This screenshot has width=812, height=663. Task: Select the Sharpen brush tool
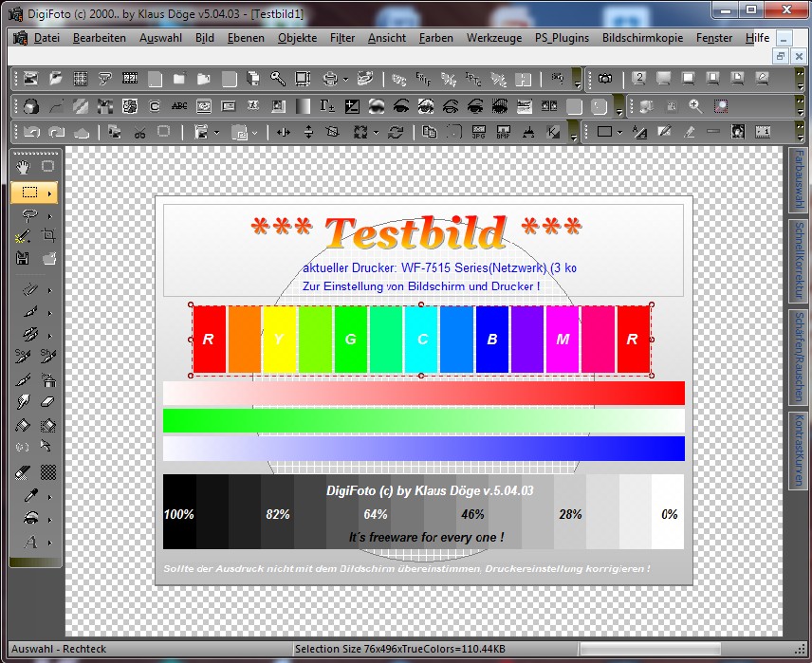tap(48, 356)
